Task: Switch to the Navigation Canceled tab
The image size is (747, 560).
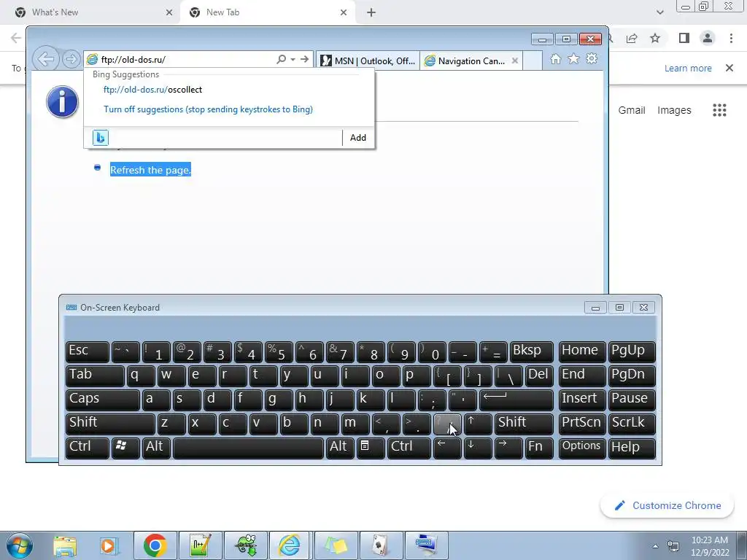Action: point(466,61)
